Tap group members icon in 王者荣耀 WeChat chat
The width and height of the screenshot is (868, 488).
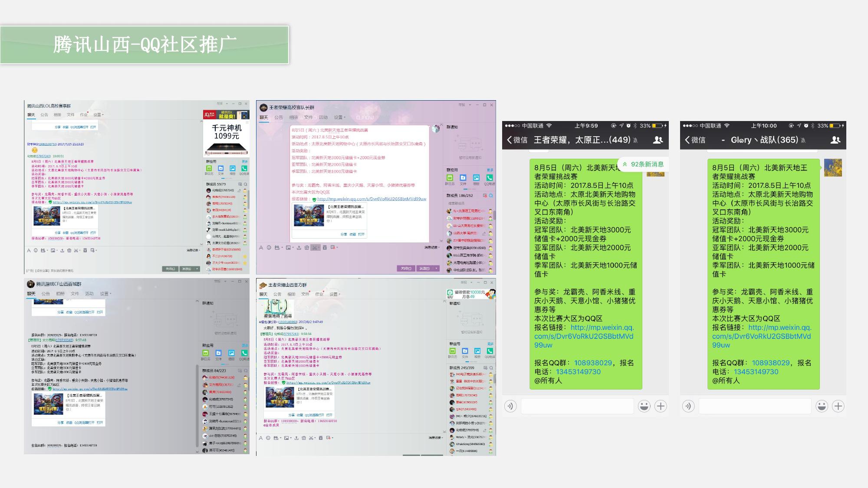pos(658,140)
